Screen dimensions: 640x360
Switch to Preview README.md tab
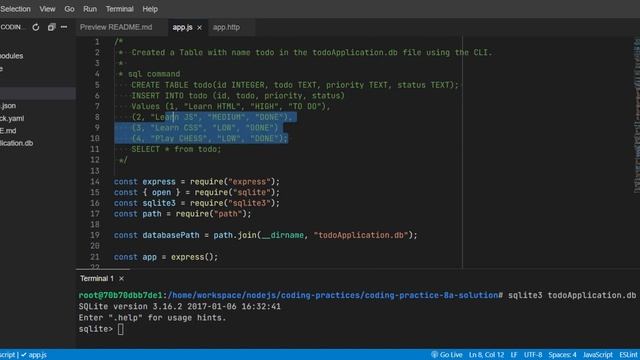coord(116,27)
